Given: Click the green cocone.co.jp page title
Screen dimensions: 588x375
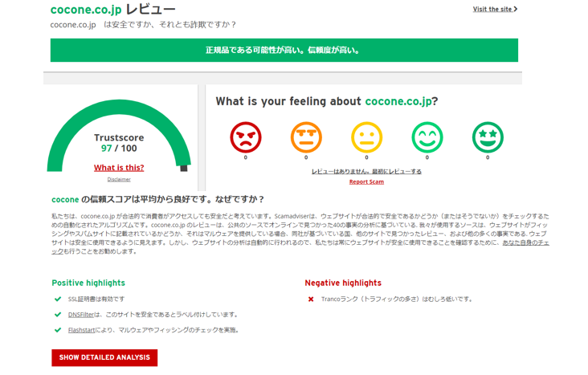Looking at the screenshot, I should pyautogui.click(x=86, y=10).
